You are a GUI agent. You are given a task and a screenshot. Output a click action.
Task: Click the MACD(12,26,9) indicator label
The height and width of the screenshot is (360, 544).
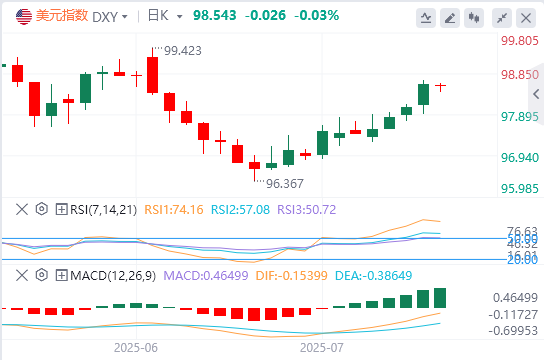[113, 276]
